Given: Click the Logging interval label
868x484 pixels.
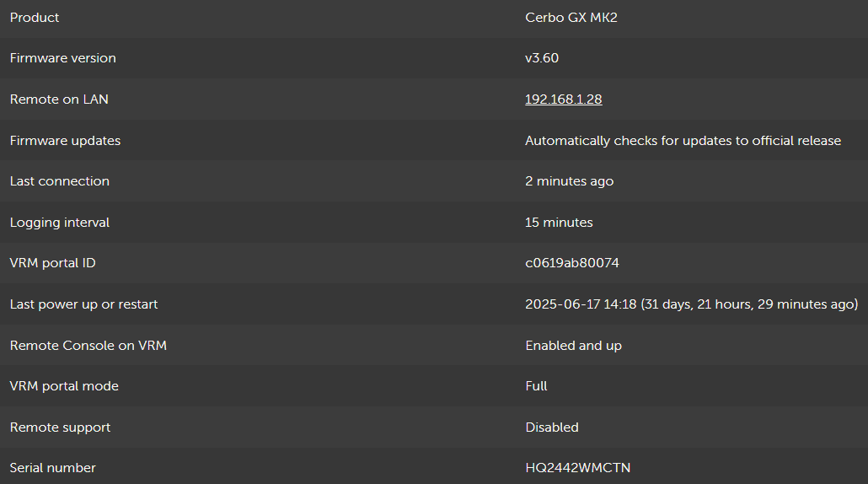Looking at the screenshot, I should coord(59,223).
